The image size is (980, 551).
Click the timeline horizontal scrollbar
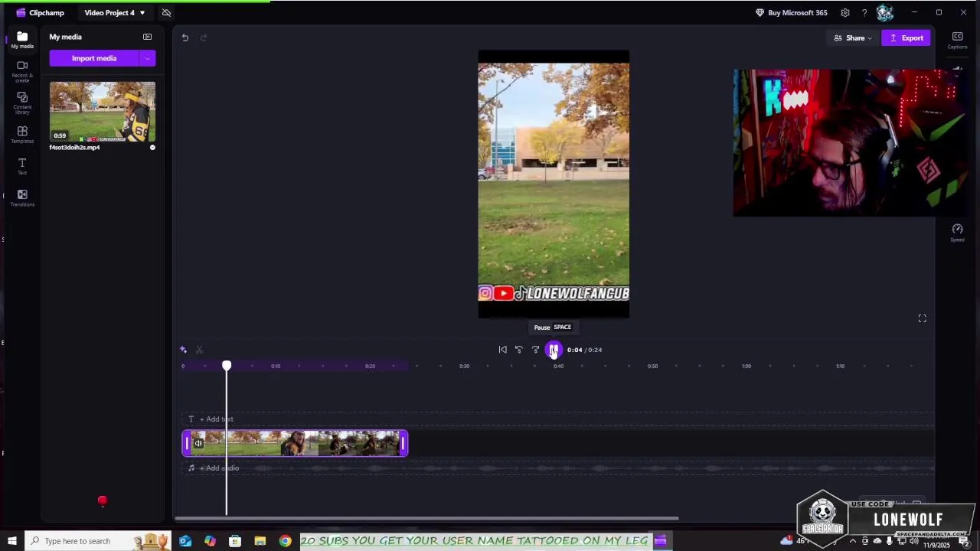426,518
